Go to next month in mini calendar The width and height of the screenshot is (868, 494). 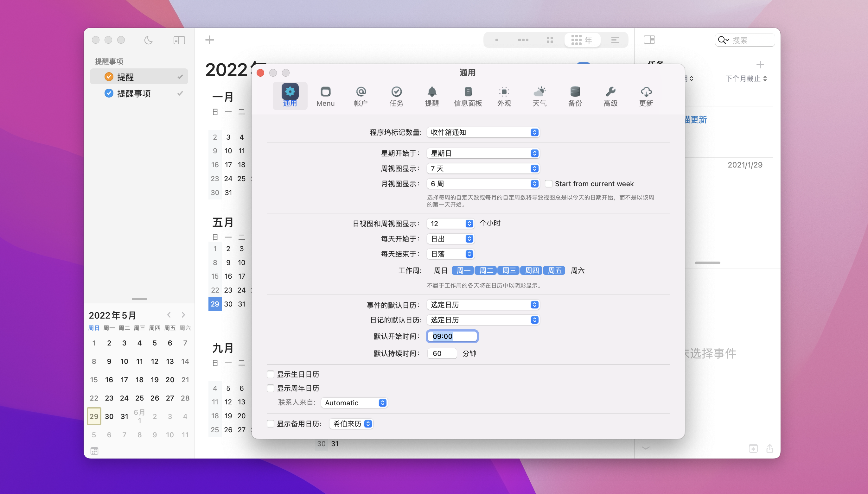(183, 315)
